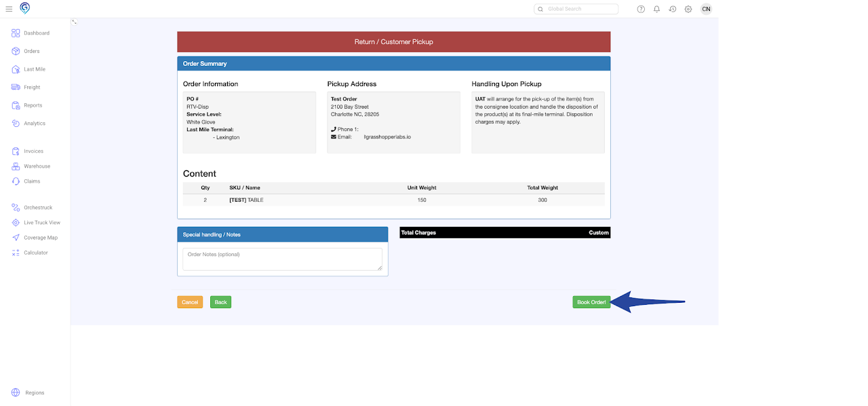Click the Invoices sidebar icon
Image resolution: width=868 pixels, height=406 pixels.
point(16,151)
